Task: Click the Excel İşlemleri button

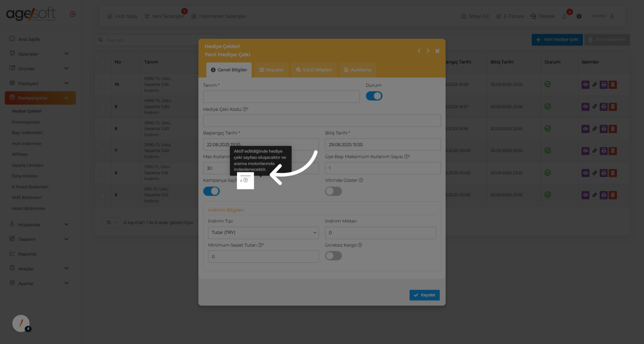Action: 607,40
